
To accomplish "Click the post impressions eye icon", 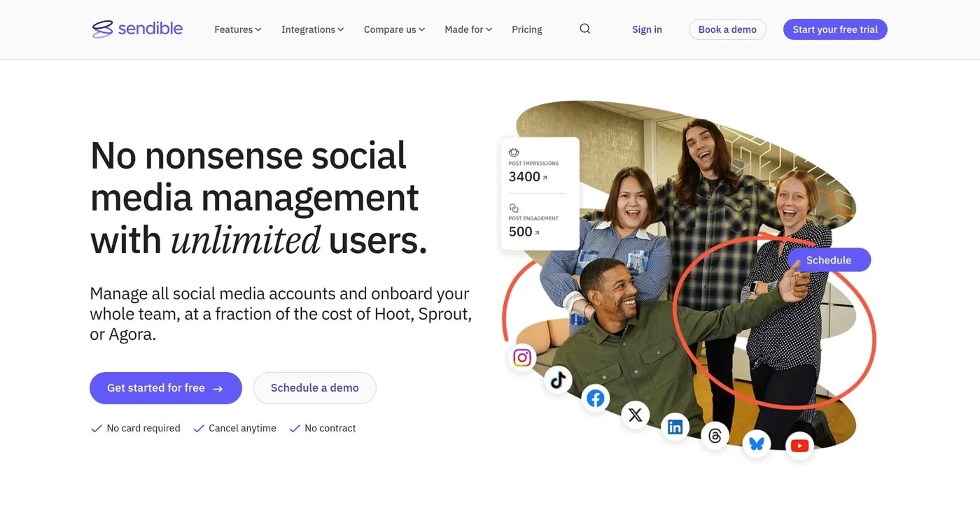I will 514,152.
